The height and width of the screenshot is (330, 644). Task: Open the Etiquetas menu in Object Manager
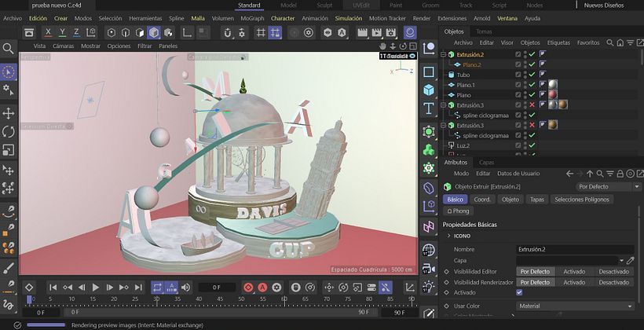pos(558,42)
